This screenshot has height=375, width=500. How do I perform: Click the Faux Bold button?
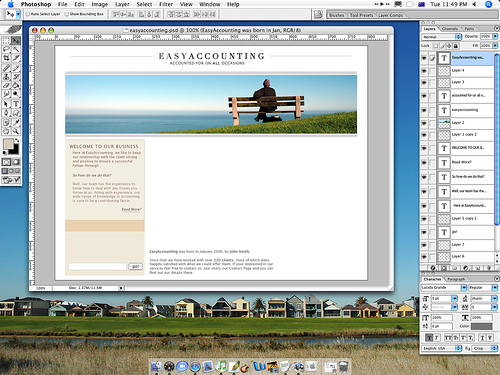[429, 338]
